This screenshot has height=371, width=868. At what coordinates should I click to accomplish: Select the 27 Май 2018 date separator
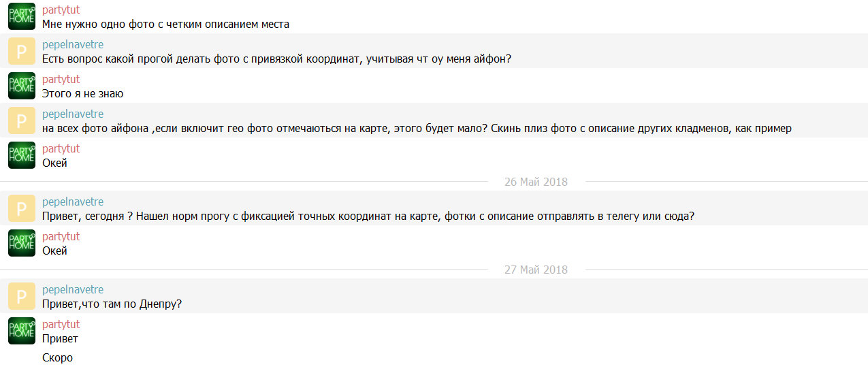tap(536, 270)
